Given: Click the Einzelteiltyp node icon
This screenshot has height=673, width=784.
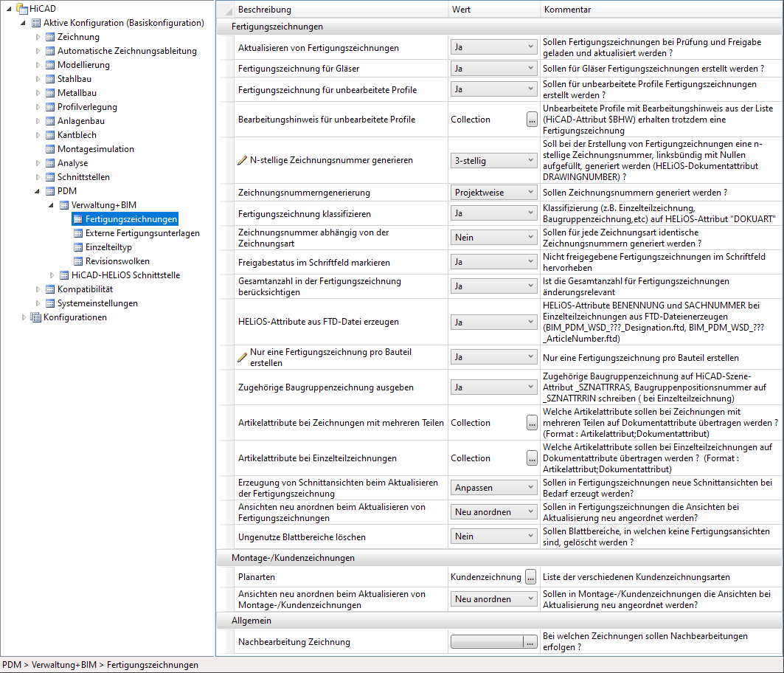Looking at the screenshot, I should coord(78,246).
